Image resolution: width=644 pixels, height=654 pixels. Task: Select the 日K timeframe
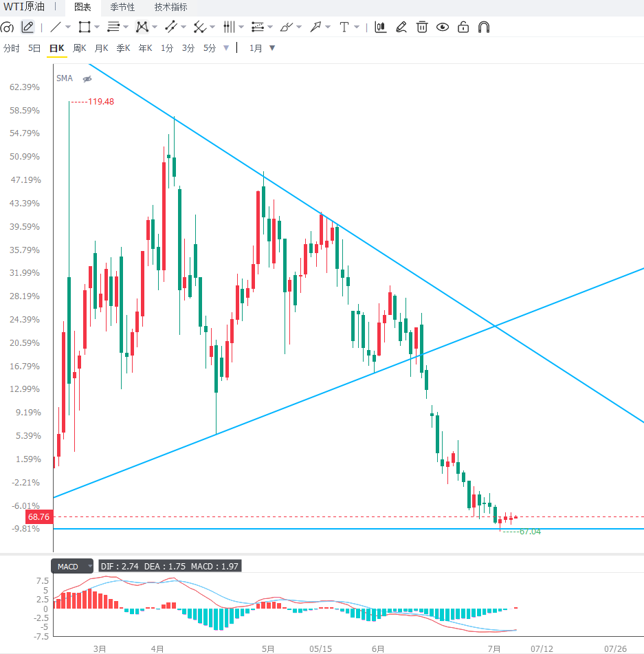tap(56, 48)
